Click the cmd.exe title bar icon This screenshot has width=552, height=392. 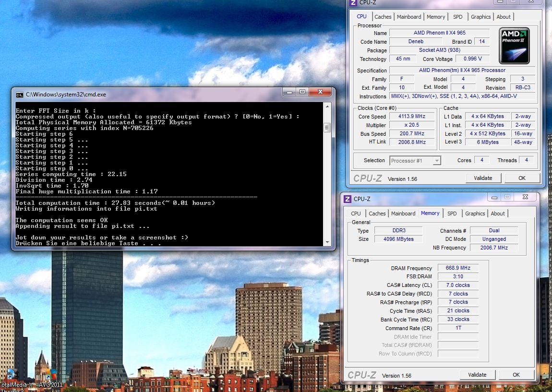[20, 95]
